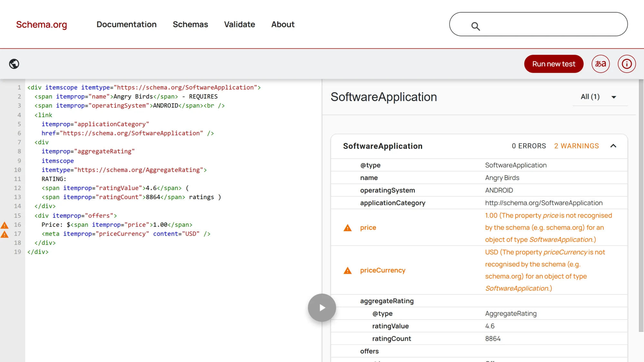Select the price property row label

coord(368,227)
